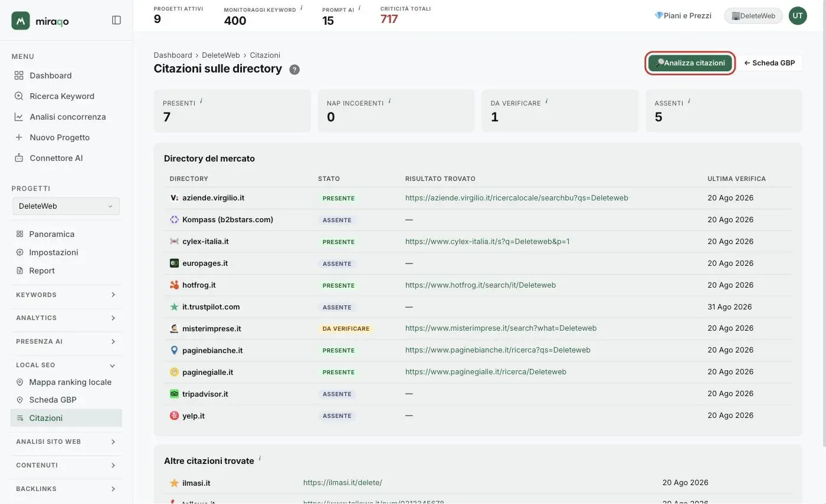
Task: Show info for the Da verificare counter
Action: pyautogui.click(x=546, y=101)
